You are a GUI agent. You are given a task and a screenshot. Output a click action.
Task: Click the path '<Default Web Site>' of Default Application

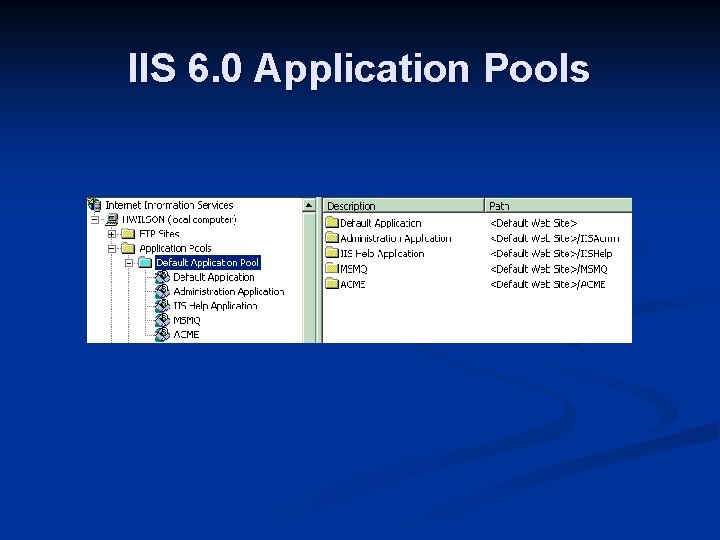click(534, 223)
